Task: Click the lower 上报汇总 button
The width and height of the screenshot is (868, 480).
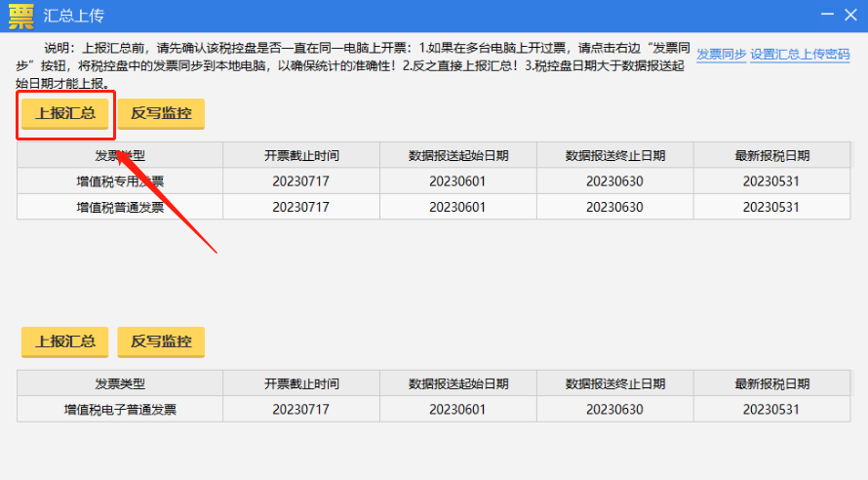Action: pyautogui.click(x=64, y=342)
